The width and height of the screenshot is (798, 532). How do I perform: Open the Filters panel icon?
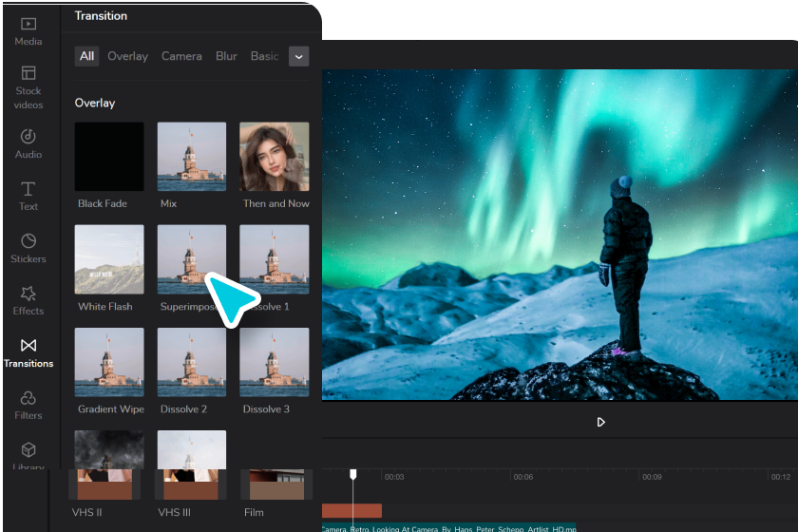click(28, 398)
